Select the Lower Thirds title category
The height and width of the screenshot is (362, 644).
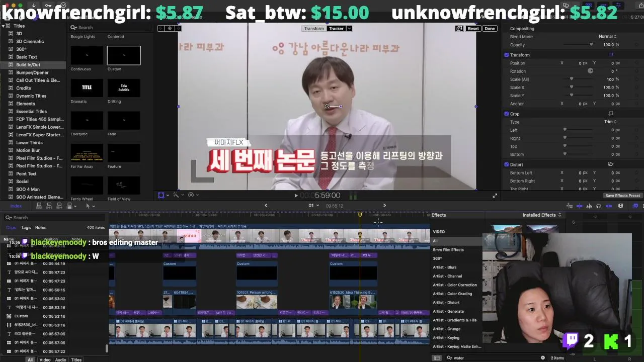pos(29,143)
